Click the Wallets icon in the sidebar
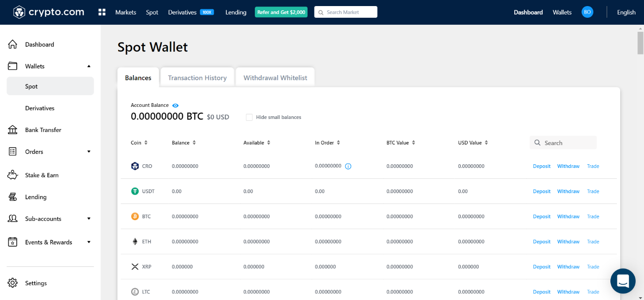Image resolution: width=644 pixels, height=300 pixels. tap(13, 66)
